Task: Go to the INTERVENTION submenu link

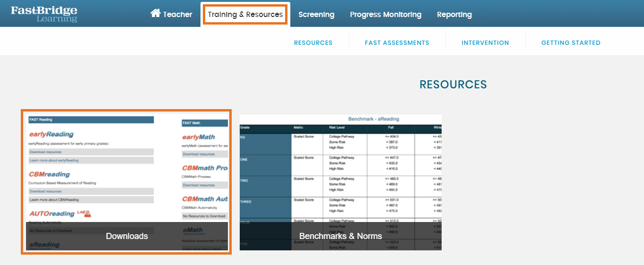Action: point(485,43)
